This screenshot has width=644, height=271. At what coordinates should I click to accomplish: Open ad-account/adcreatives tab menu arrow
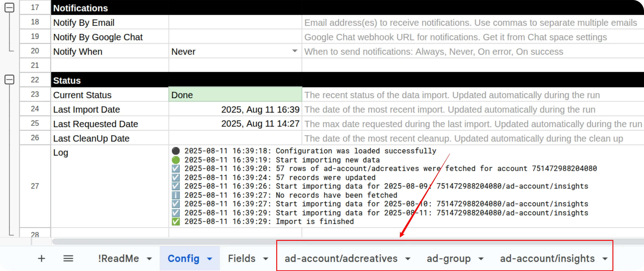click(408, 259)
